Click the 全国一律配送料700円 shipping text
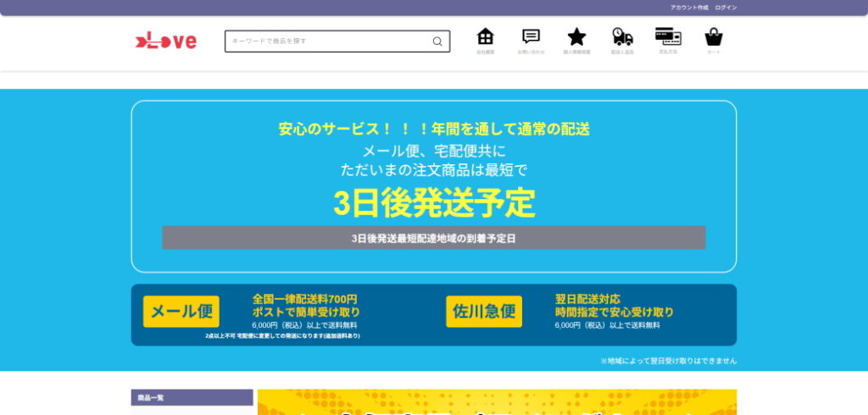 (304, 299)
